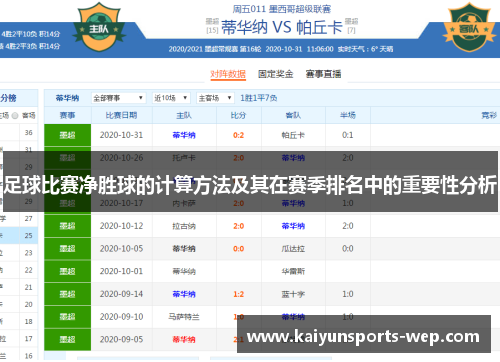Click the date 2020-09-10 in the table
This screenshot has height=362, width=500.
pos(121,317)
